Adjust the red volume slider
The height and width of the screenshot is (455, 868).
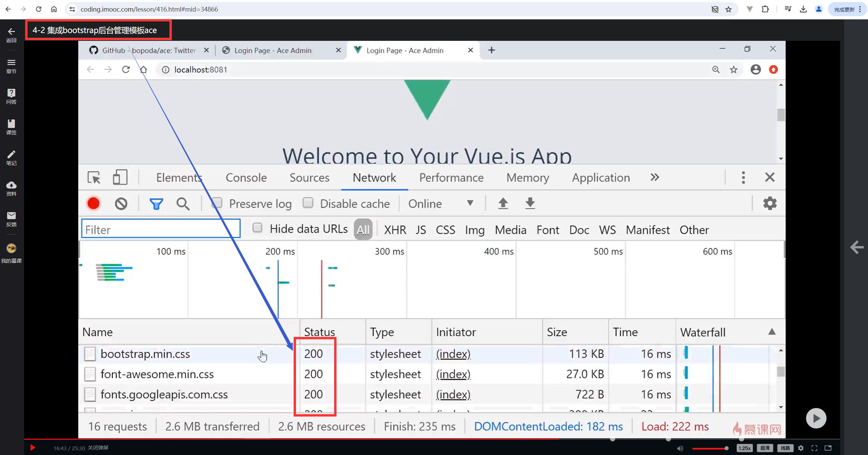coord(710,448)
